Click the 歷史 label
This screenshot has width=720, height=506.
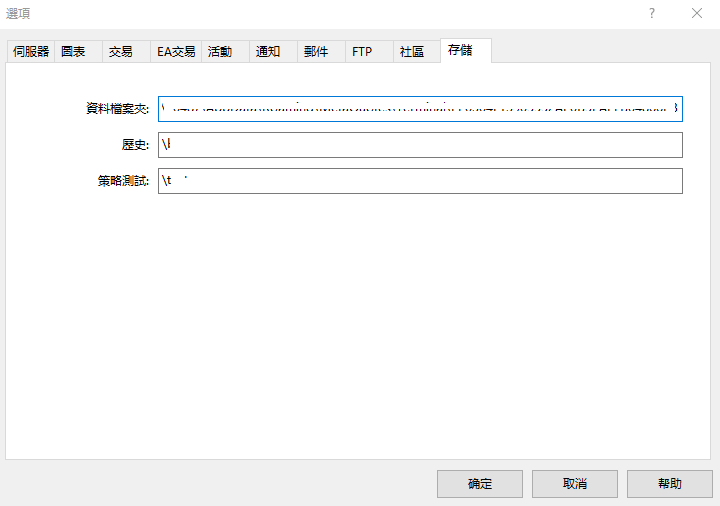point(135,145)
